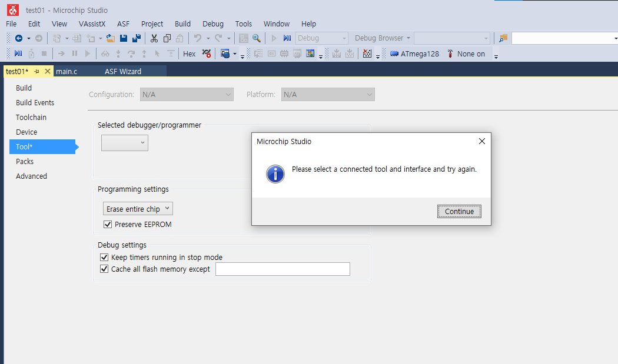This screenshot has height=364, width=618.
Task: Open the Window menu
Action: click(277, 24)
